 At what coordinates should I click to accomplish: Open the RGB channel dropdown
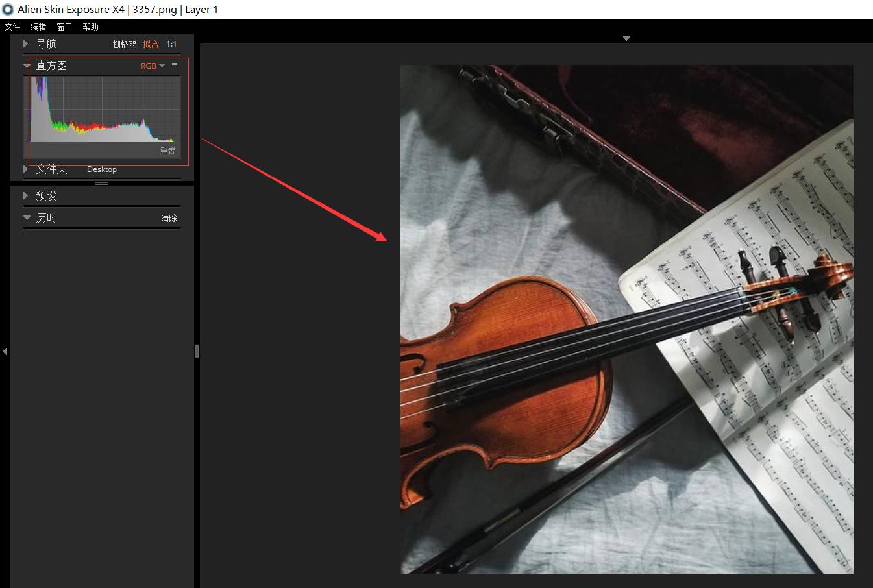153,66
